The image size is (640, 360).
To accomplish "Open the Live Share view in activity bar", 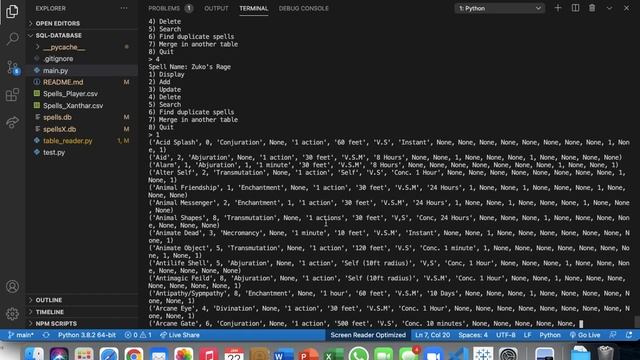I will (12, 122).
